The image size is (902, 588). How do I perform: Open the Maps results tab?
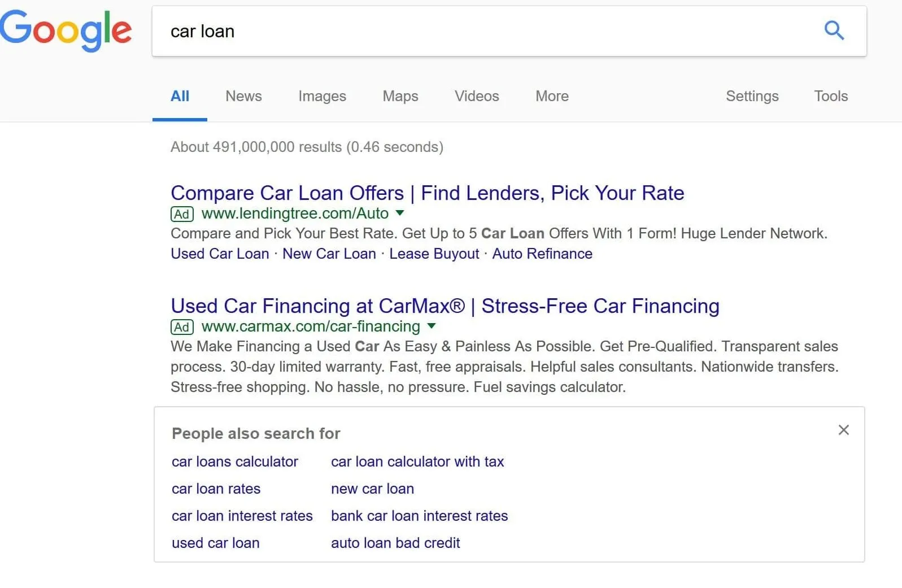point(400,96)
